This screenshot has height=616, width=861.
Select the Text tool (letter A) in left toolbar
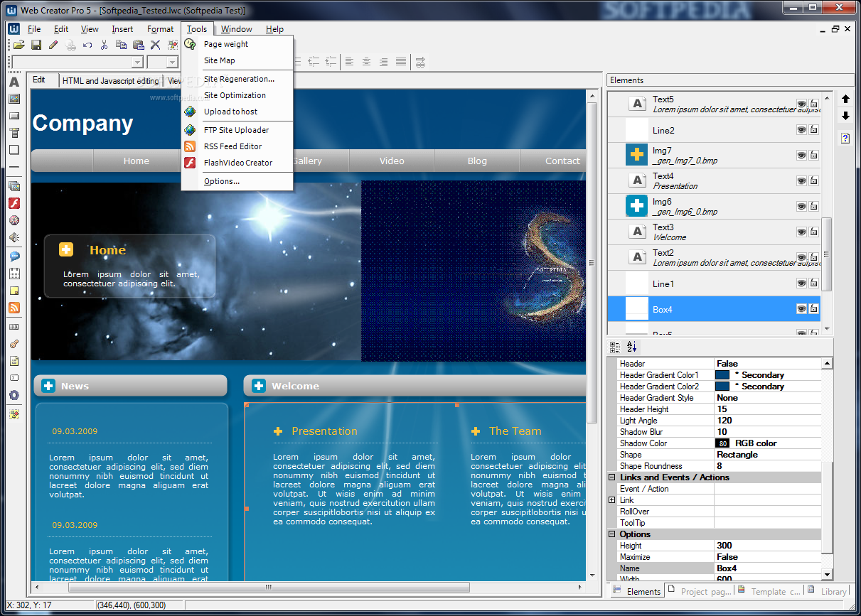pos(14,82)
